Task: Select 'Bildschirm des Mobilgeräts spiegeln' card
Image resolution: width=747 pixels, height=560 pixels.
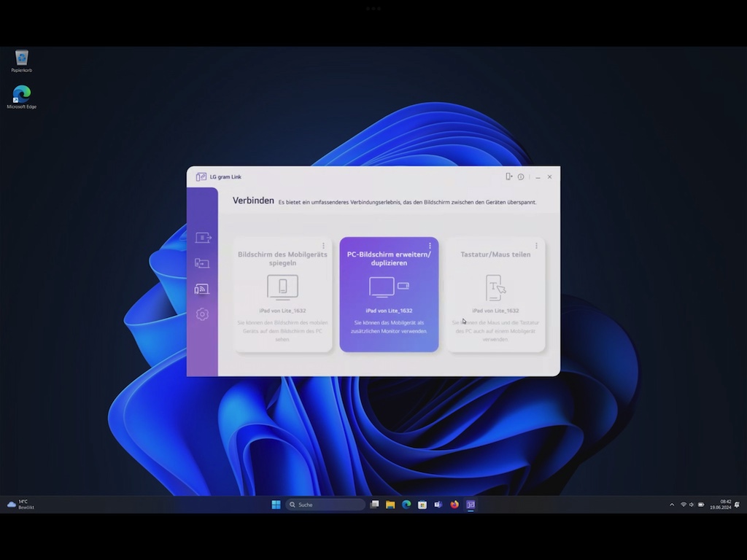Action: (x=282, y=295)
